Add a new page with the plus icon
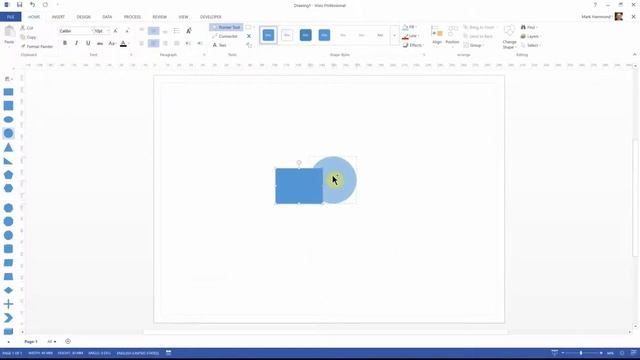Image resolution: width=640 pixels, height=360 pixels. tap(68, 341)
